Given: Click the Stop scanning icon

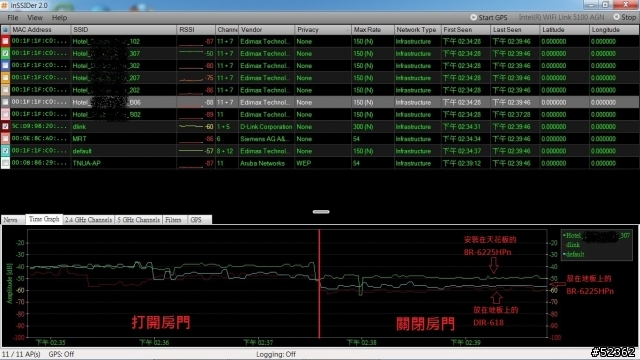Looking at the screenshot, I should [616, 17].
